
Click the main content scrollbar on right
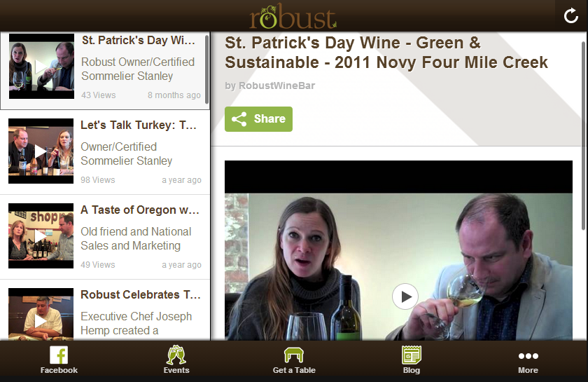coord(584,135)
